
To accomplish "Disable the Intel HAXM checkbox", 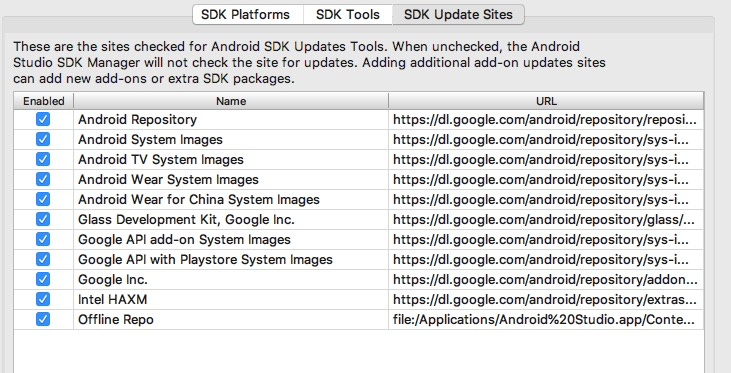I will pyautogui.click(x=43, y=299).
